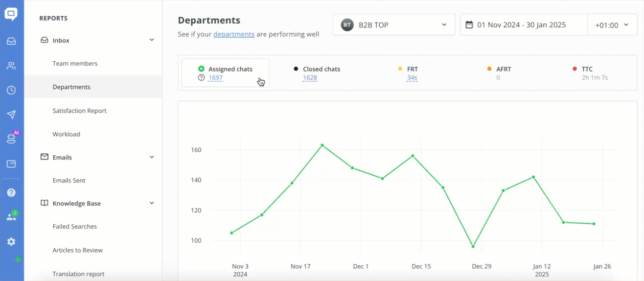The height and width of the screenshot is (281, 644).
Task: Follow the departments link in subtitle
Action: pos(234,34)
